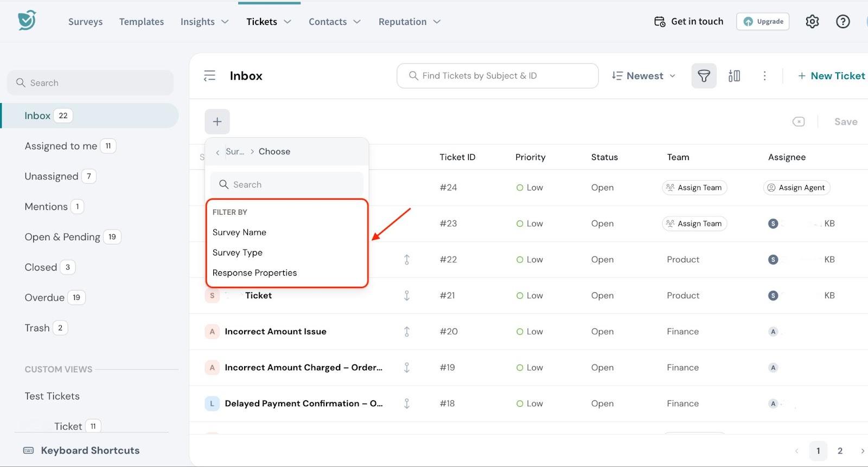Click the New Ticket button
This screenshot has width=868, height=467.
831,76
